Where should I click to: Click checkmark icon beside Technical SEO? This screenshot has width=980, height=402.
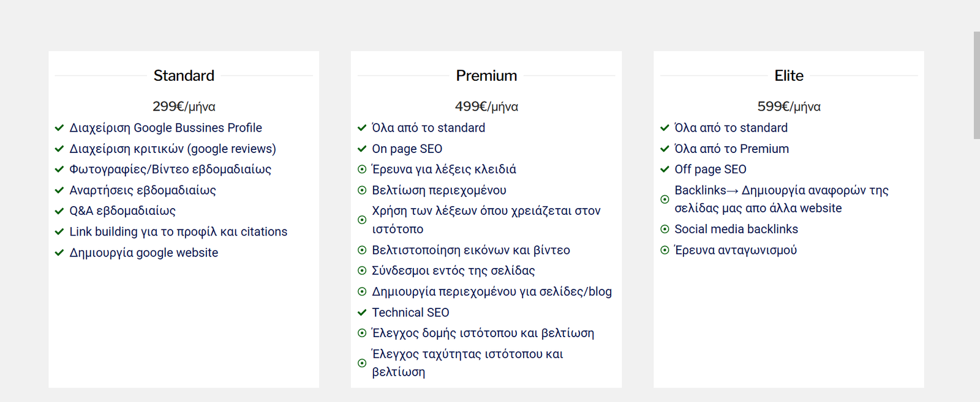(x=362, y=313)
